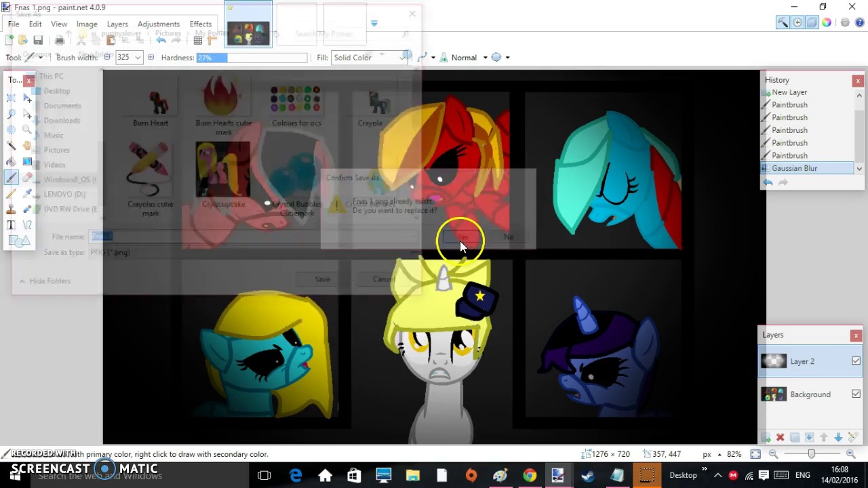Click zoom in magnifier in status bar

click(x=851, y=454)
